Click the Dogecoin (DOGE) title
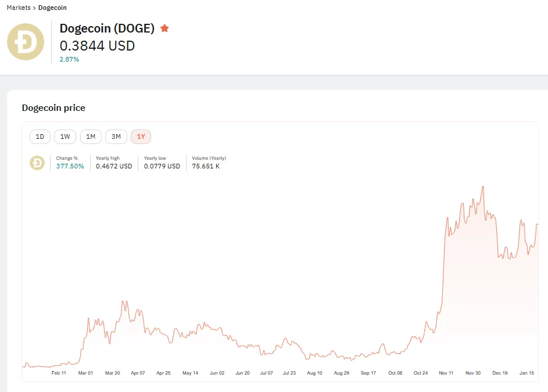 107,28
